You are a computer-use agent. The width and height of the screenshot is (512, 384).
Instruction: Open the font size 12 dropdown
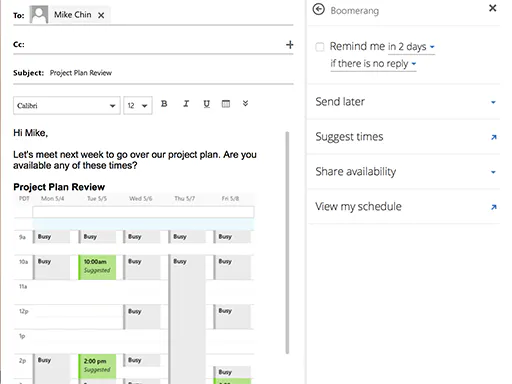[138, 106]
